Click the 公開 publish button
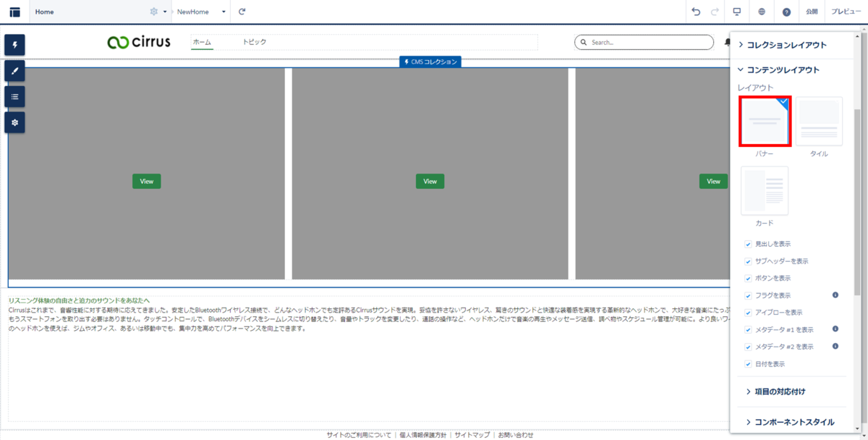 point(811,12)
